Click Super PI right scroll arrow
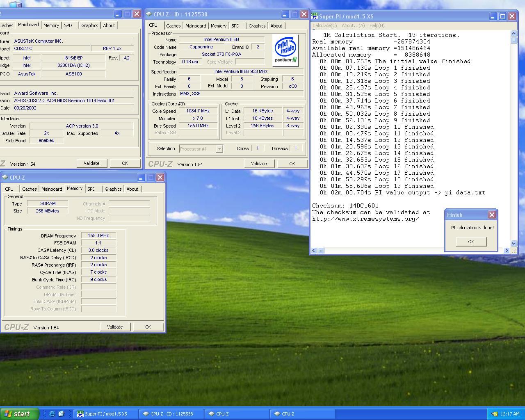Image resolution: width=525 pixels, height=420 pixels. (507, 250)
